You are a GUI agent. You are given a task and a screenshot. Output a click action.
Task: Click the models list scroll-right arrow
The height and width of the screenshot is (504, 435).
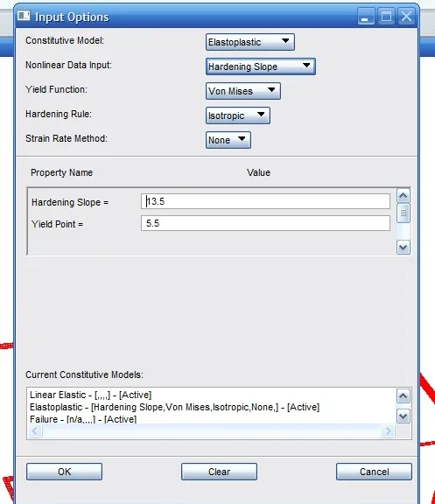[388, 430]
